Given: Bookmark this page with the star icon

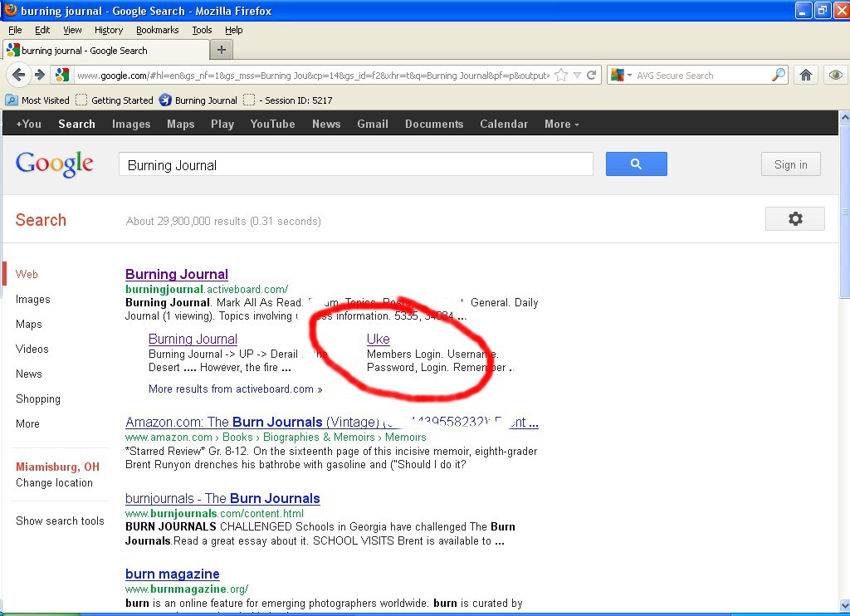Looking at the screenshot, I should [x=561, y=75].
